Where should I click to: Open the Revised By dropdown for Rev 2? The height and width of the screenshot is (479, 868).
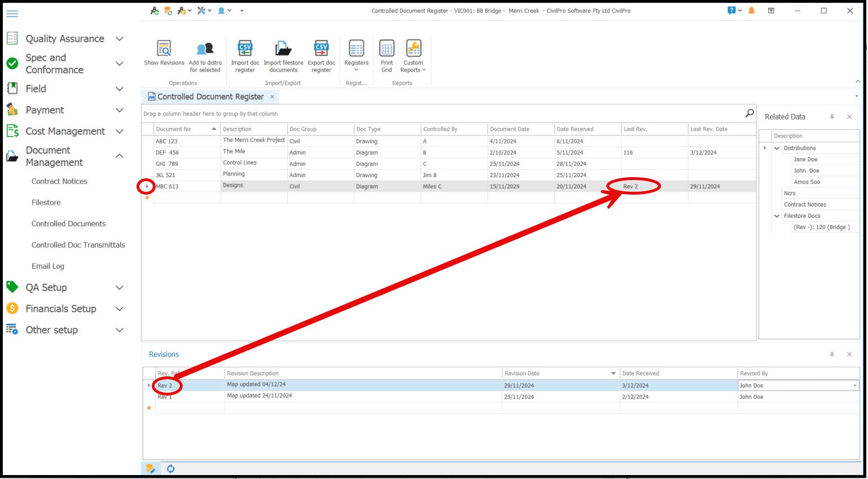point(854,386)
